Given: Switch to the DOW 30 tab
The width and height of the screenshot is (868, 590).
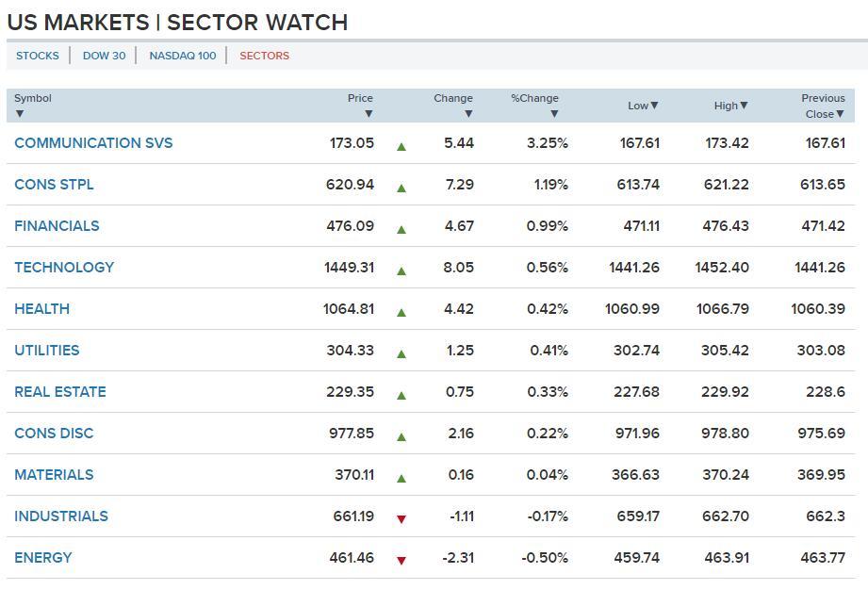Looking at the screenshot, I should coord(104,56).
